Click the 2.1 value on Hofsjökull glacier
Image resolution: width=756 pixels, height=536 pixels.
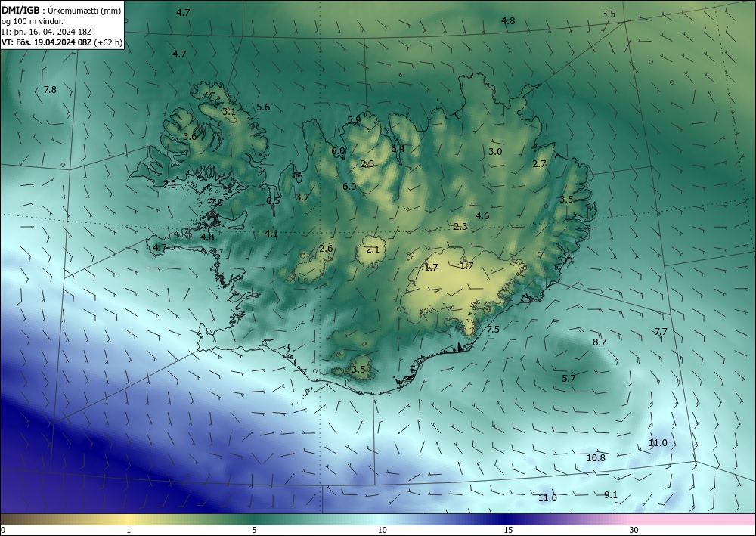[373, 249]
